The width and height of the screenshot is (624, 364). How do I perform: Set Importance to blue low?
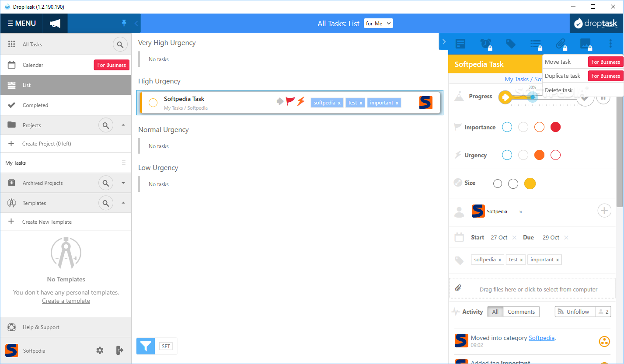coord(507,127)
